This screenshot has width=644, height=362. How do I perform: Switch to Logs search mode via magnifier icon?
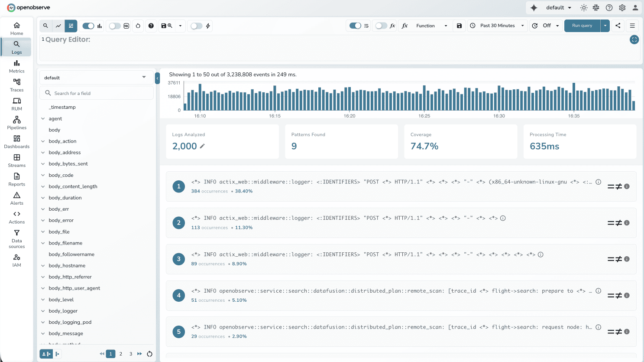(45, 26)
